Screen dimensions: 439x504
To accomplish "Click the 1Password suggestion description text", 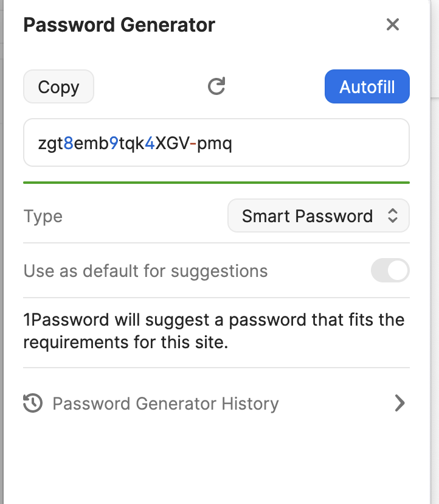I will click(214, 331).
